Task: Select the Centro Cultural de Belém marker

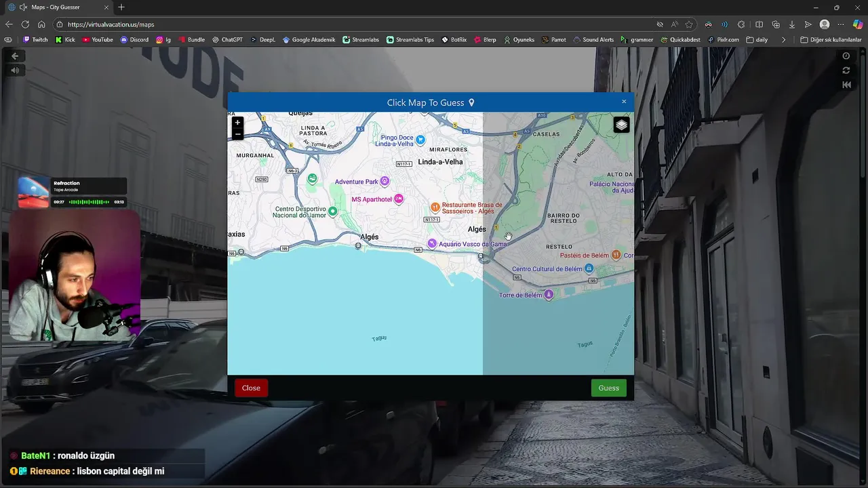Action: [x=589, y=269]
